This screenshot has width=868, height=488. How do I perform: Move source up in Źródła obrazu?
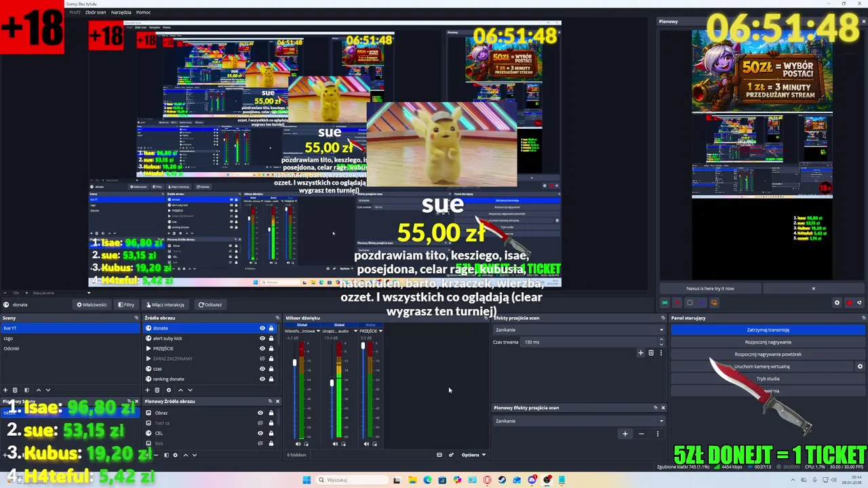[x=180, y=390]
